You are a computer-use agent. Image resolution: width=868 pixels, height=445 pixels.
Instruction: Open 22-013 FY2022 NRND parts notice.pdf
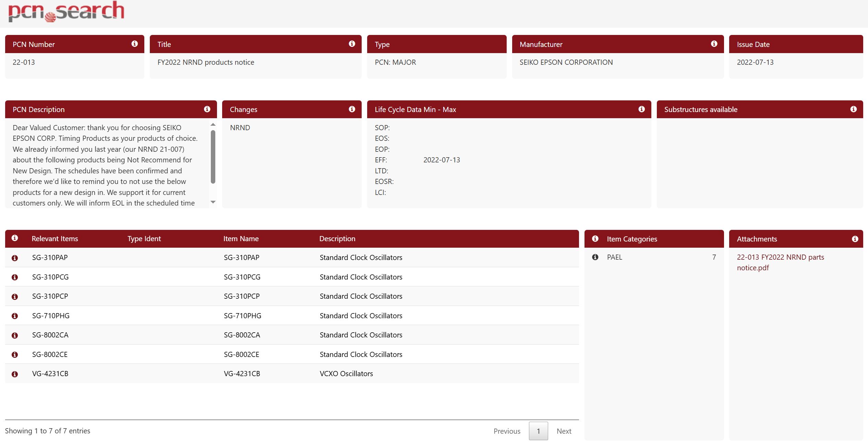tap(780, 262)
